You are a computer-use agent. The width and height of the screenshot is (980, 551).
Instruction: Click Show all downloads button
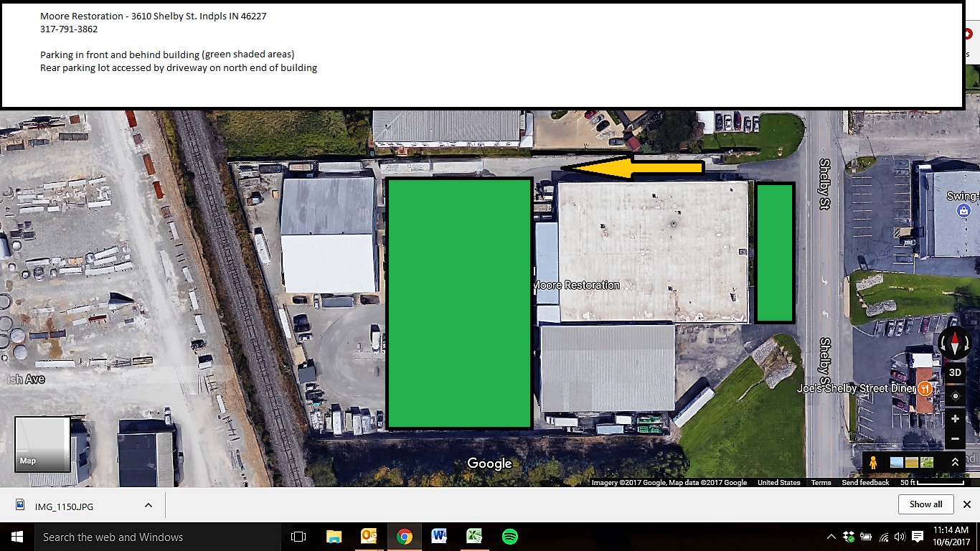click(x=925, y=504)
